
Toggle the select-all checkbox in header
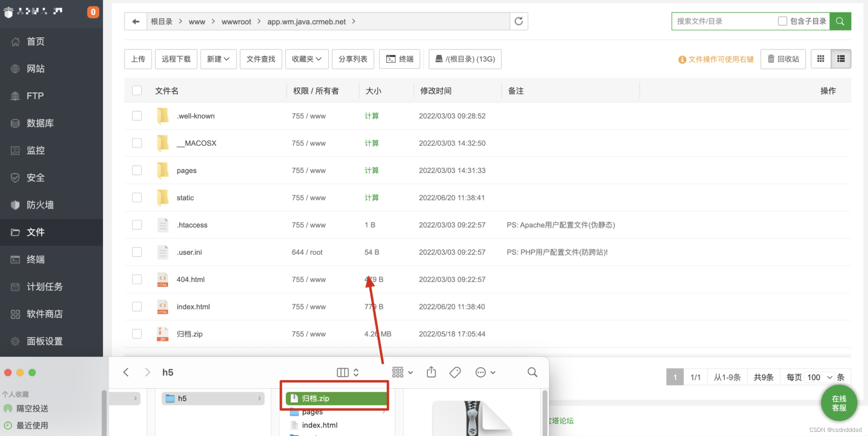pos(137,91)
